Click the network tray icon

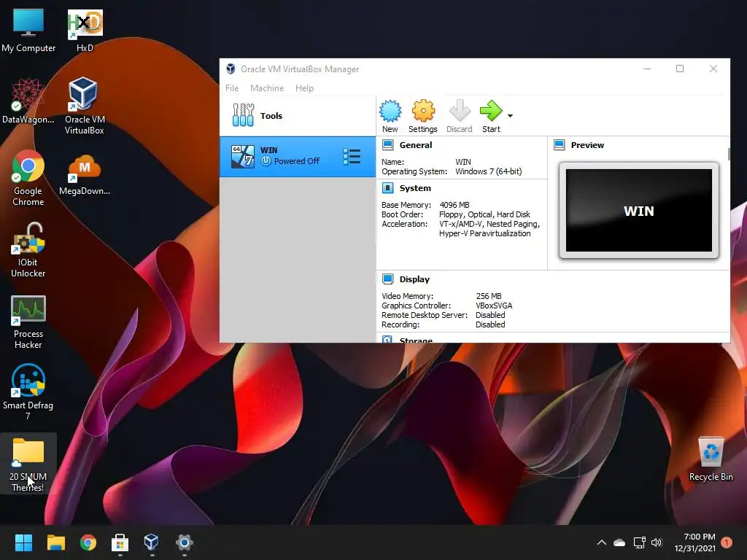tap(639, 542)
